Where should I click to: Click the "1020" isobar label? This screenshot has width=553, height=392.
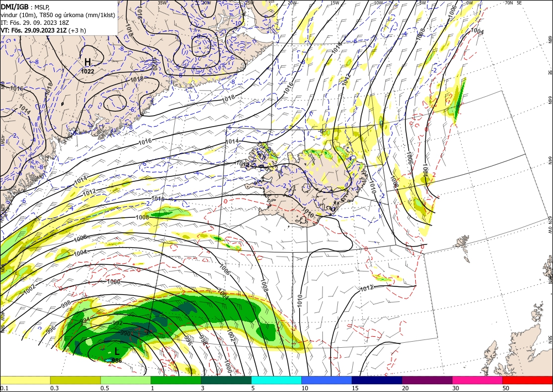tap(154, 64)
